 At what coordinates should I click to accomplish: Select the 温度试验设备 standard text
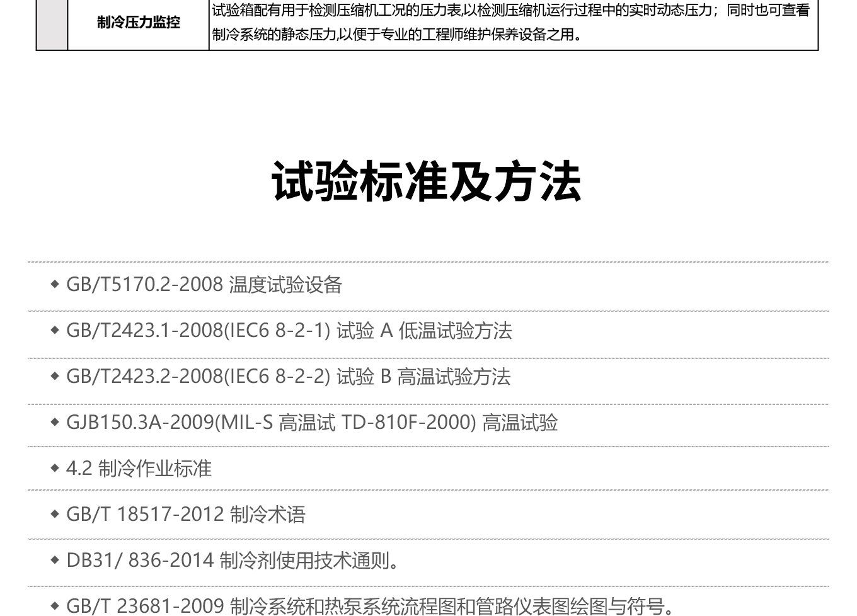[285, 285]
